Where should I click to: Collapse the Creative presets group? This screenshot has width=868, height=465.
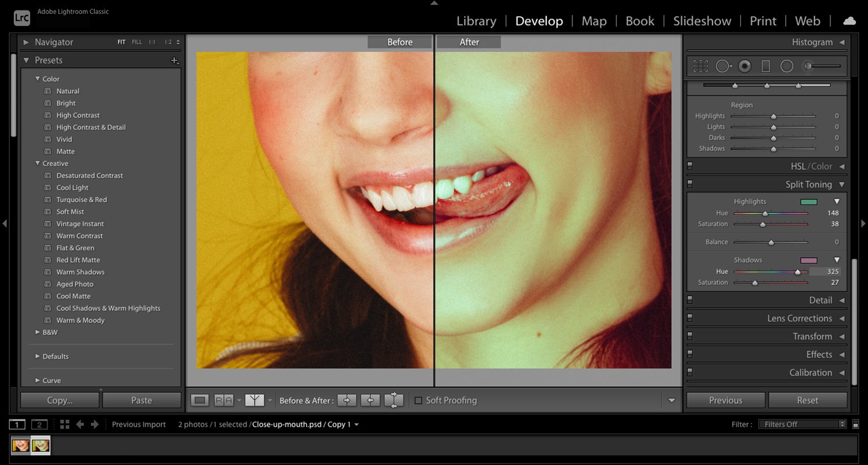tap(38, 163)
